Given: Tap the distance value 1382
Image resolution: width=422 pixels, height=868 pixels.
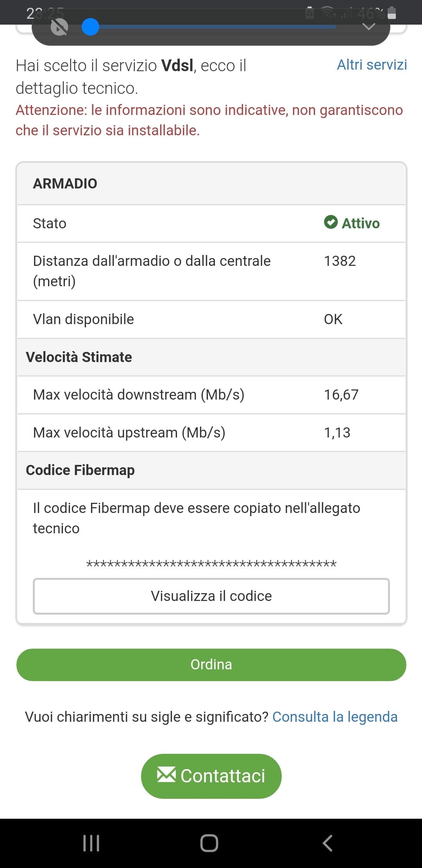Looking at the screenshot, I should (x=340, y=261).
